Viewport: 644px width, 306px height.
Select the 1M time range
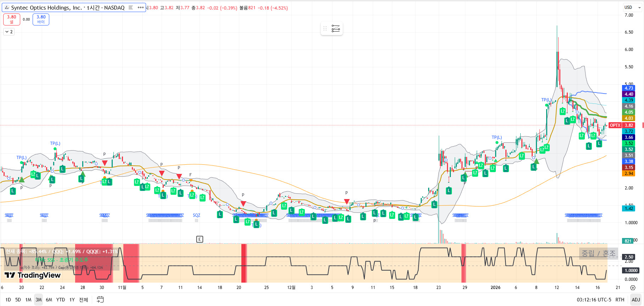point(28,300)
